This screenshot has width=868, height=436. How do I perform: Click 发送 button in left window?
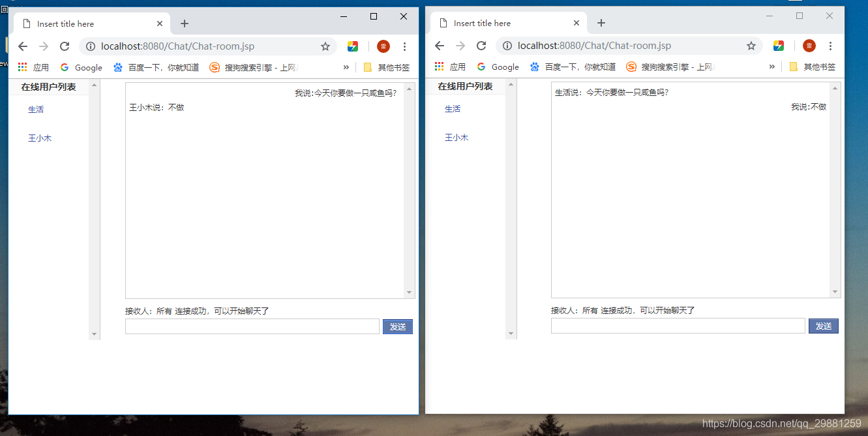(x=398, y=326)
